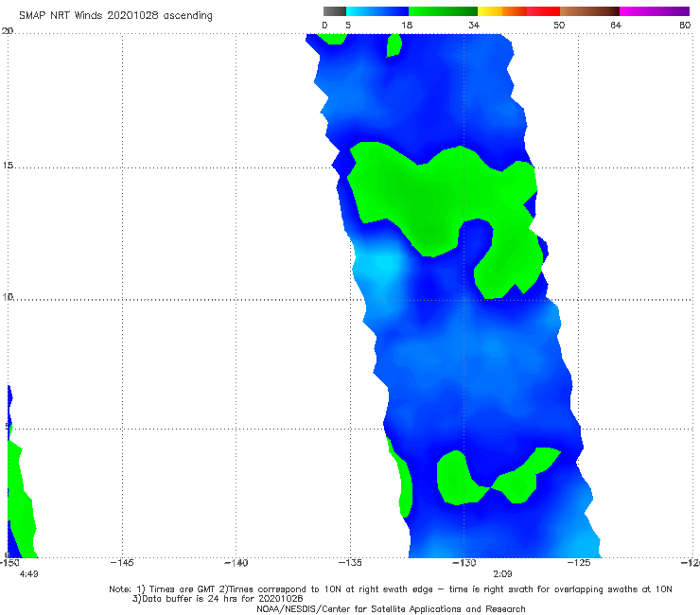The image size is (700, 615).
Task: Click the brown segment of the color bar
Action: point(589,11)
